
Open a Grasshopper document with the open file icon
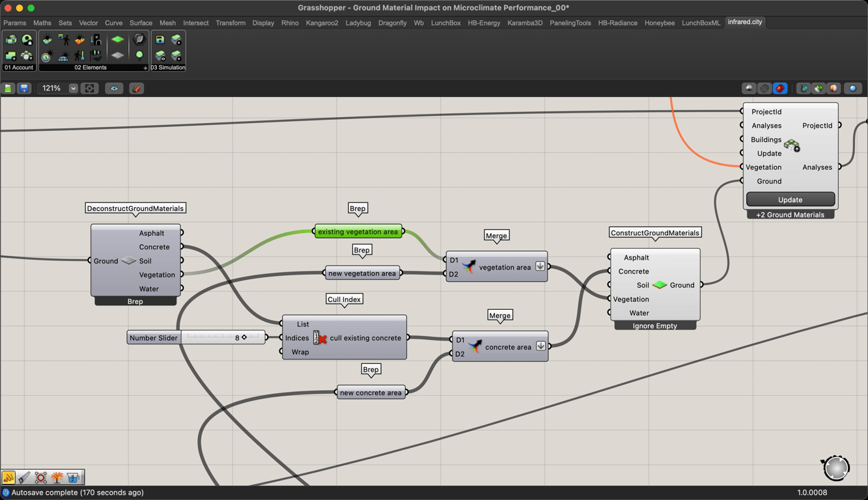point(9,88)
